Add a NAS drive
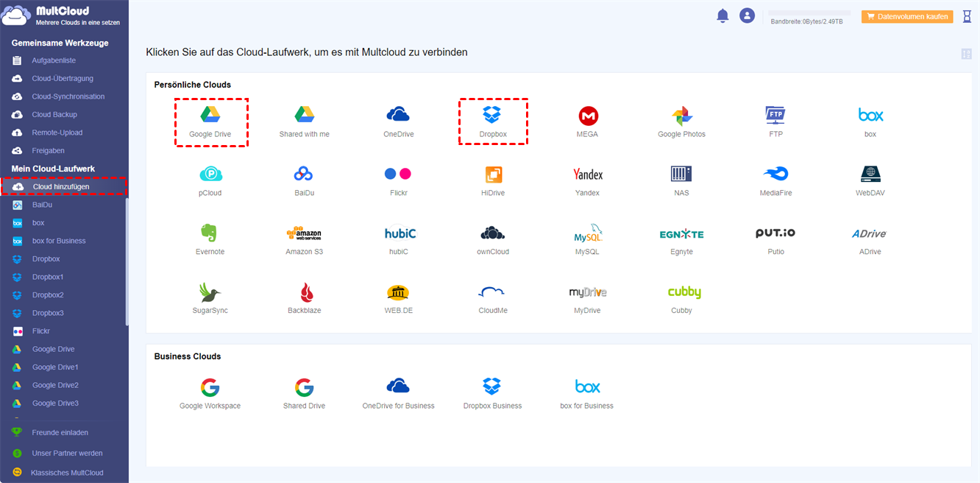Viewport: 980px width, 483px height. click(681, 181)
